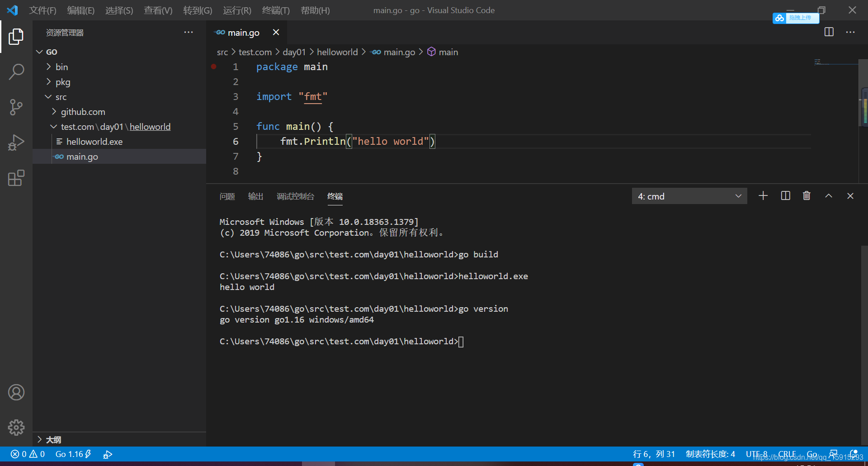Select helloworld.exe in the file tree
The image size is (868, 466).
point(119,142)
